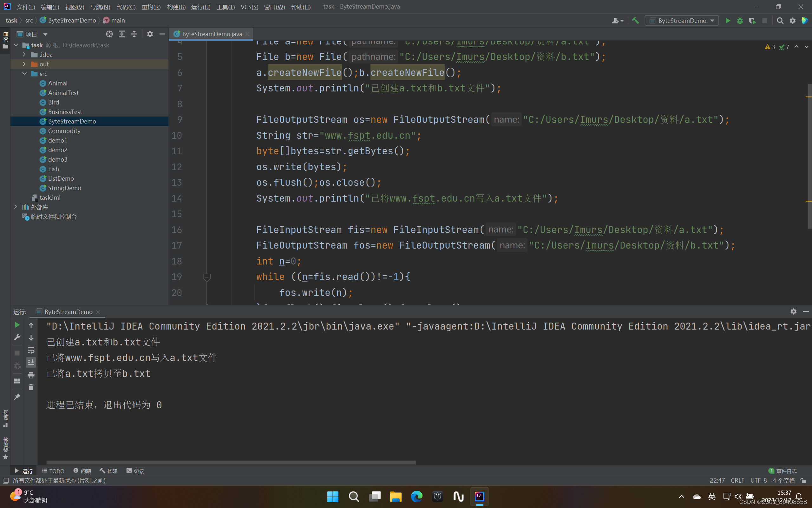This screenshot has height=508, width=812.
Task: Start debugging with the bug icon
Action: (740, 21)
